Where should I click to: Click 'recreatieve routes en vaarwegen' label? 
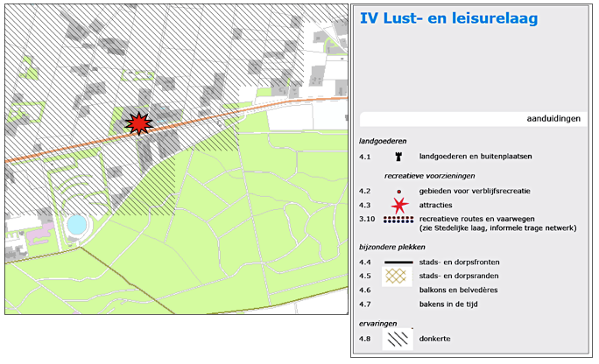[x=476, y=219]
